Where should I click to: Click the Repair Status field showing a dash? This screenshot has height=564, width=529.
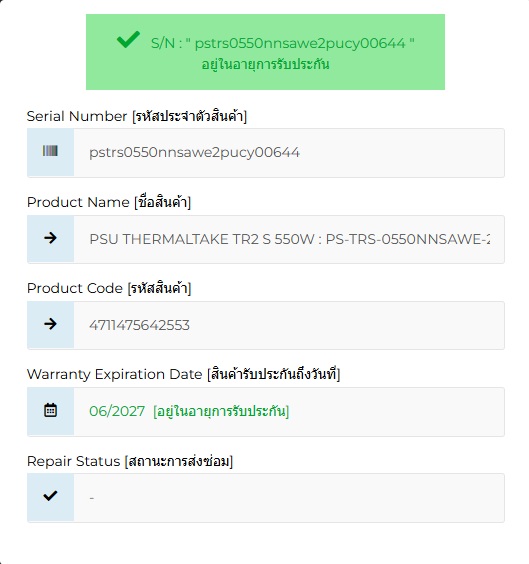[x=289, y=498]
